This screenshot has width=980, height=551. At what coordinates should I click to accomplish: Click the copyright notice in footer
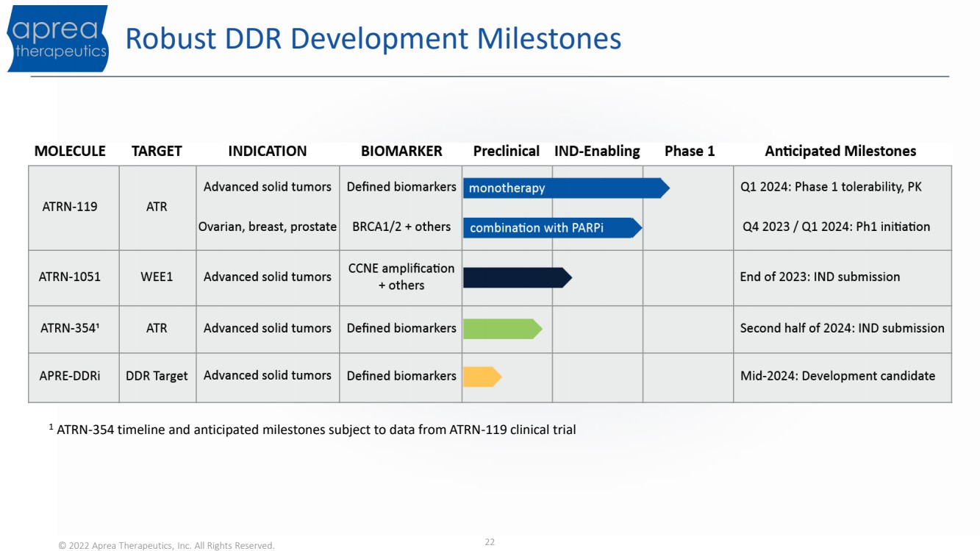pos(166,546)
